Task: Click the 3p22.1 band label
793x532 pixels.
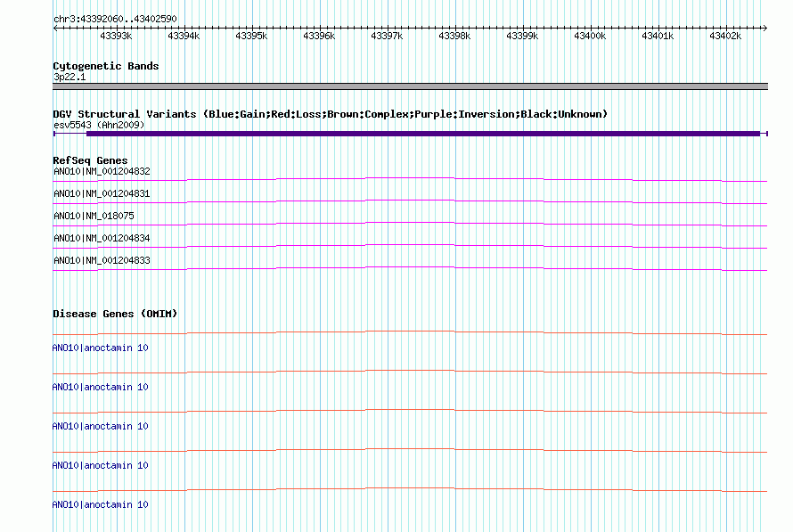Action: click(x=69, y=77)
